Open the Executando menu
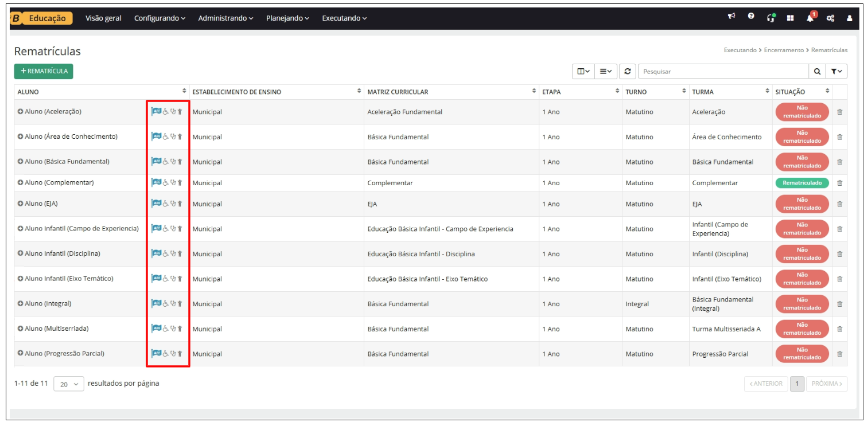 344,18
